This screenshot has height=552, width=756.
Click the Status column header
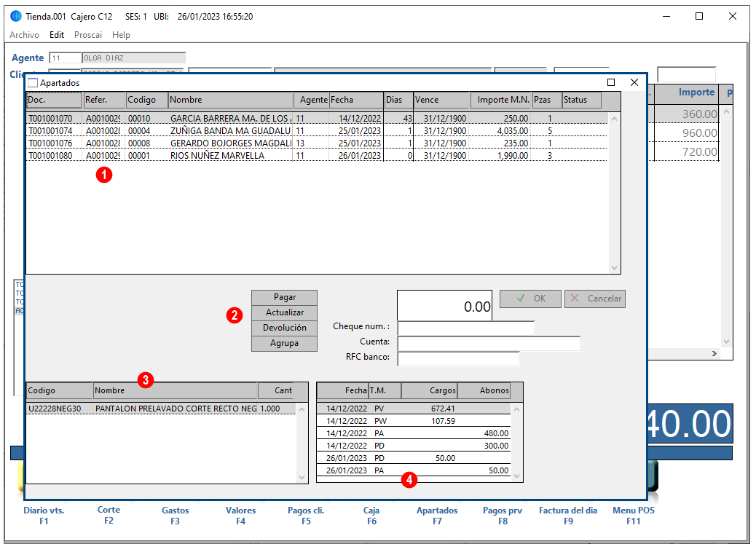pyautogui.click(x=582, y=100)
